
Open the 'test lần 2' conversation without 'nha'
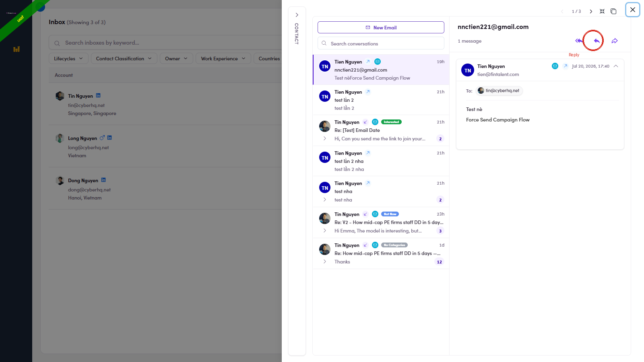pyautogui.click(x=381, y=100)
